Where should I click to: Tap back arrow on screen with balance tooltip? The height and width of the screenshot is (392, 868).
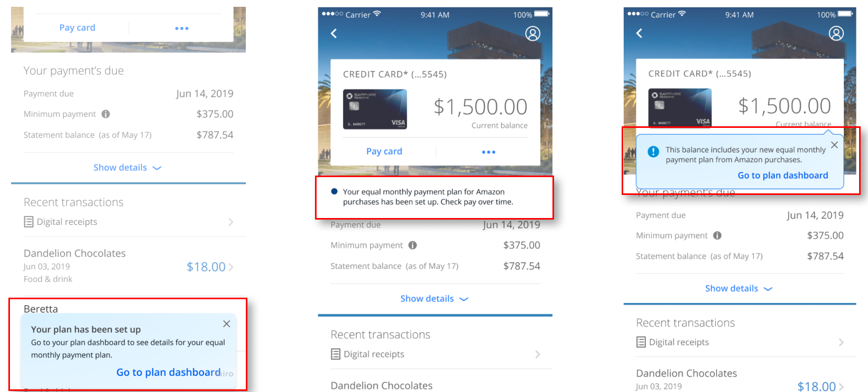pyautogui.click(x=639, y=34)
